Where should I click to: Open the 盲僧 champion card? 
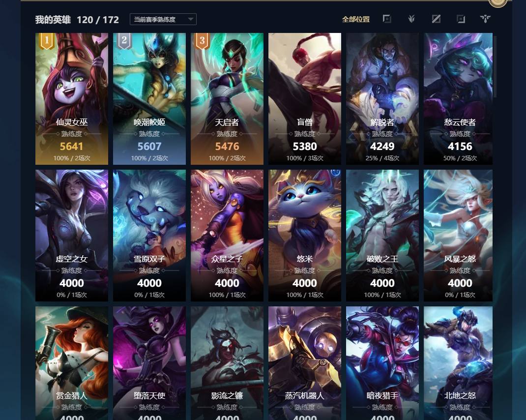[x=305, y=99]
